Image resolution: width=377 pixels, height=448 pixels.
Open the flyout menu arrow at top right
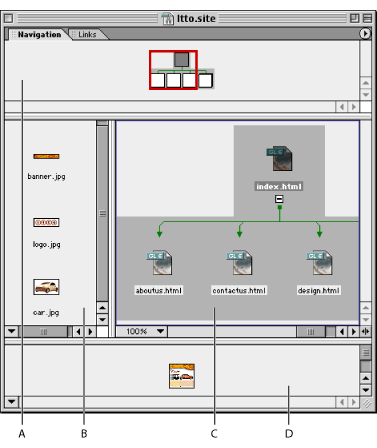pos(365,34)
